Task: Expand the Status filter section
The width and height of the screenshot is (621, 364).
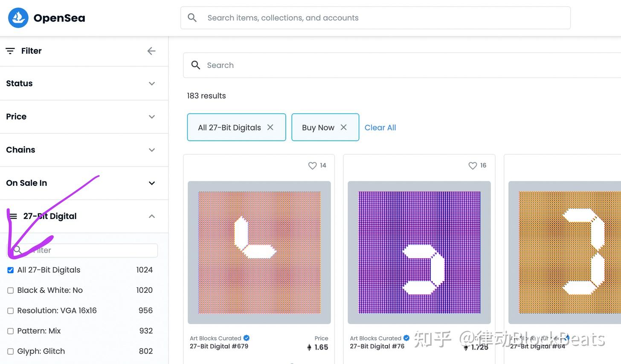Action: pos(151,84)
